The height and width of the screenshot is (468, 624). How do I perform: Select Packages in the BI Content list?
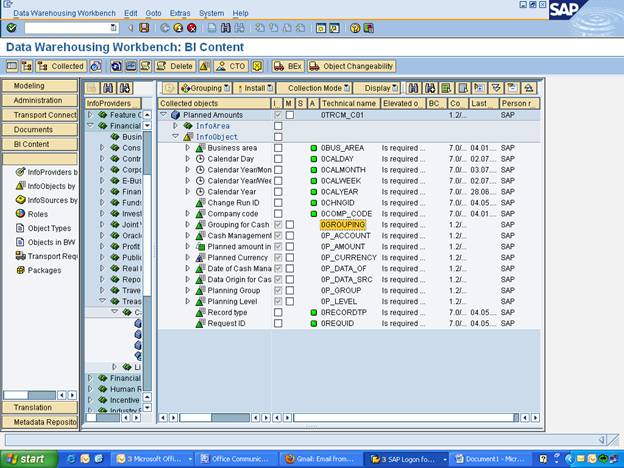(39, 270)
